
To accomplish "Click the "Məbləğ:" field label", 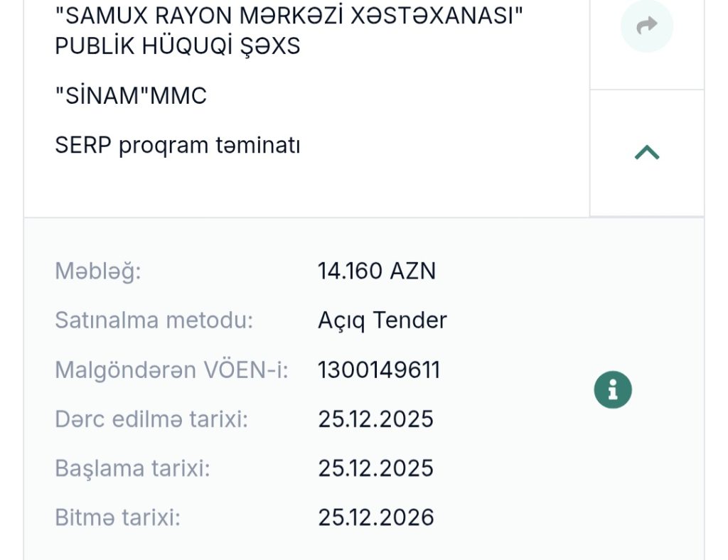I will tap(98, 271).
